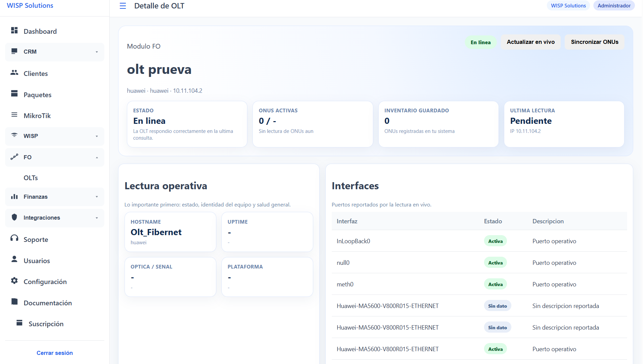Collapse the FO sidebar section
This screenshot has width=643, height=364.
click(55, 157)
